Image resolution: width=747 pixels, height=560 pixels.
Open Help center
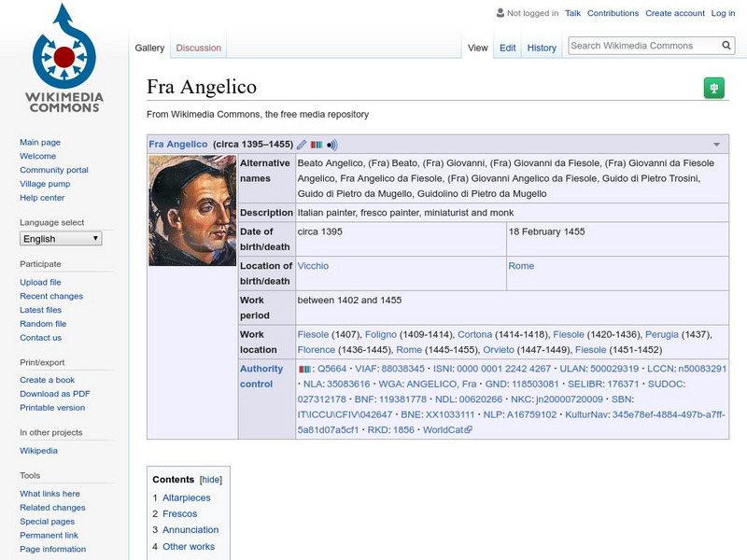pos(42,198)
